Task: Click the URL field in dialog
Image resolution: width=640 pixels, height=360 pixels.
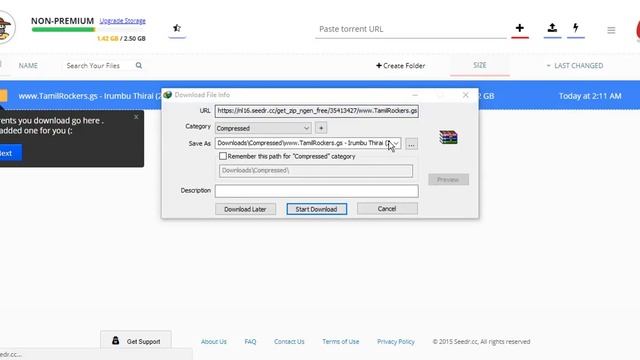Action: 317,111
